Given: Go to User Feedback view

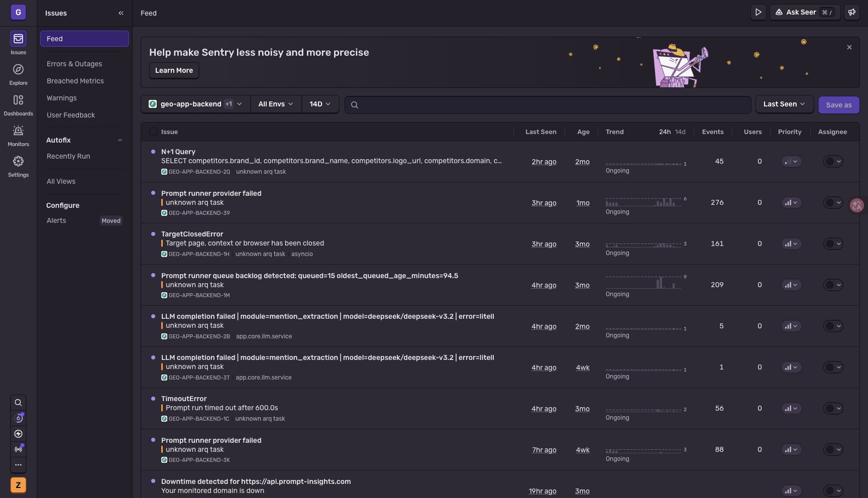Looking at the screenshot, I should [x=71, y=115].
